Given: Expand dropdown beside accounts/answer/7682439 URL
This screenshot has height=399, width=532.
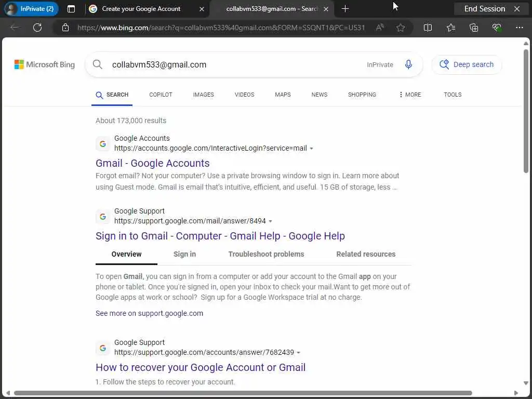Looking at the screenshot, I should pos(299,353).
